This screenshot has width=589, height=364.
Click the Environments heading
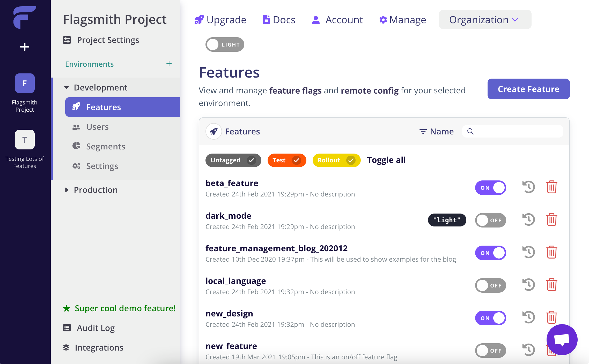click(x=89, y=64)
